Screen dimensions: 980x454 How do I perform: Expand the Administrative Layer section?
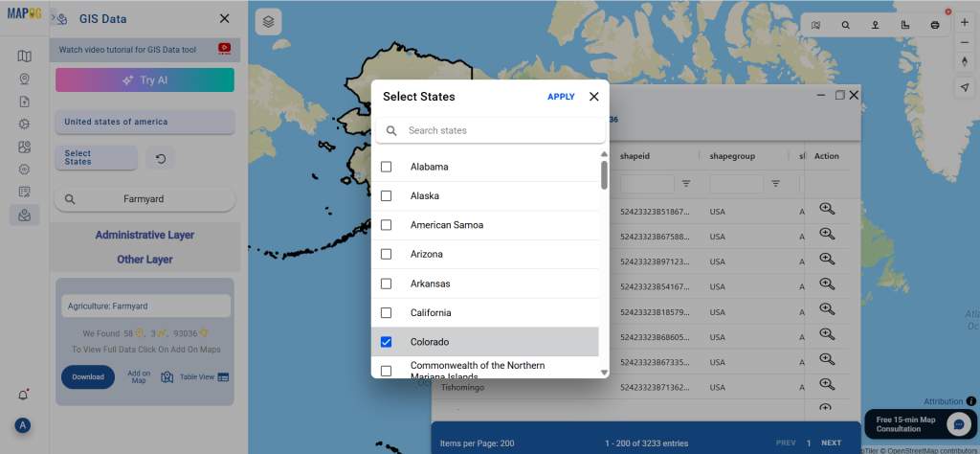click(x=145, y=235)
